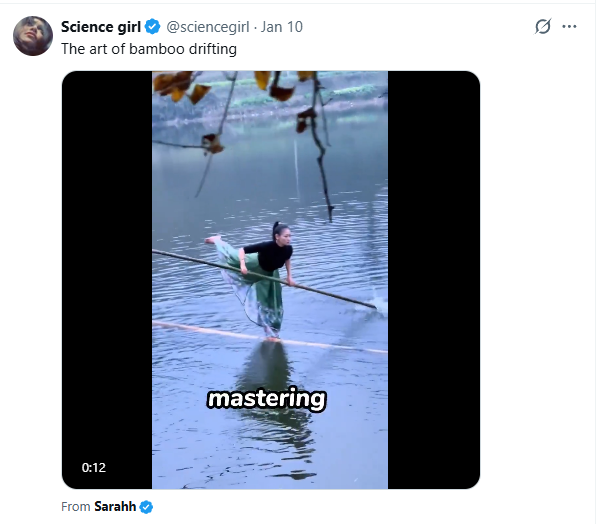The width and height of the screenshot is (608, 524).
Task: Open the Sarahh source account link
Action: 115,507
